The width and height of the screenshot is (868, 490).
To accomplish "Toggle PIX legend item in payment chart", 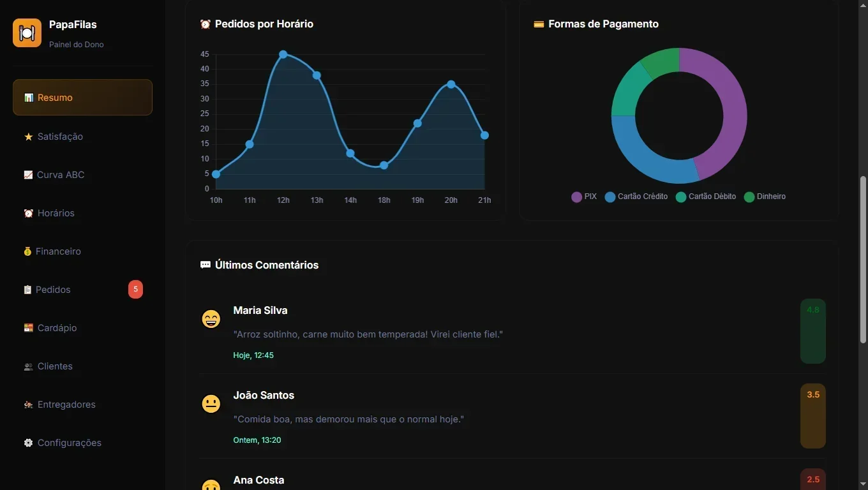I will coord(584,197).
